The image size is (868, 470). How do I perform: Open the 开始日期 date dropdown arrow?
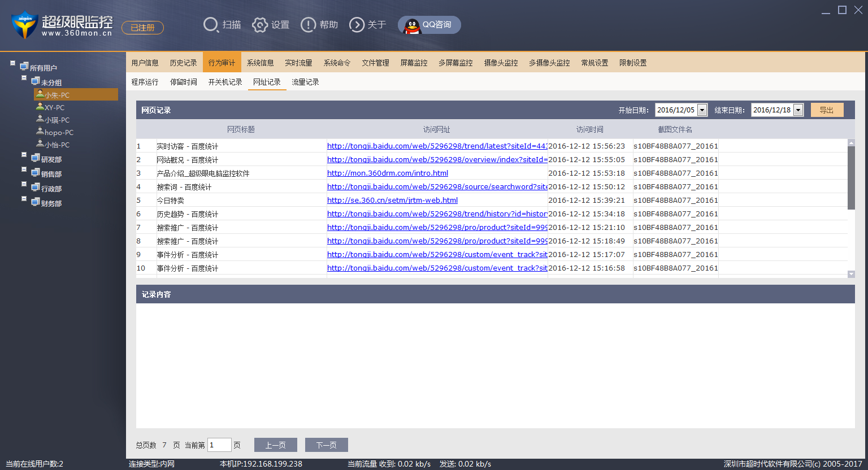(702, 110)
